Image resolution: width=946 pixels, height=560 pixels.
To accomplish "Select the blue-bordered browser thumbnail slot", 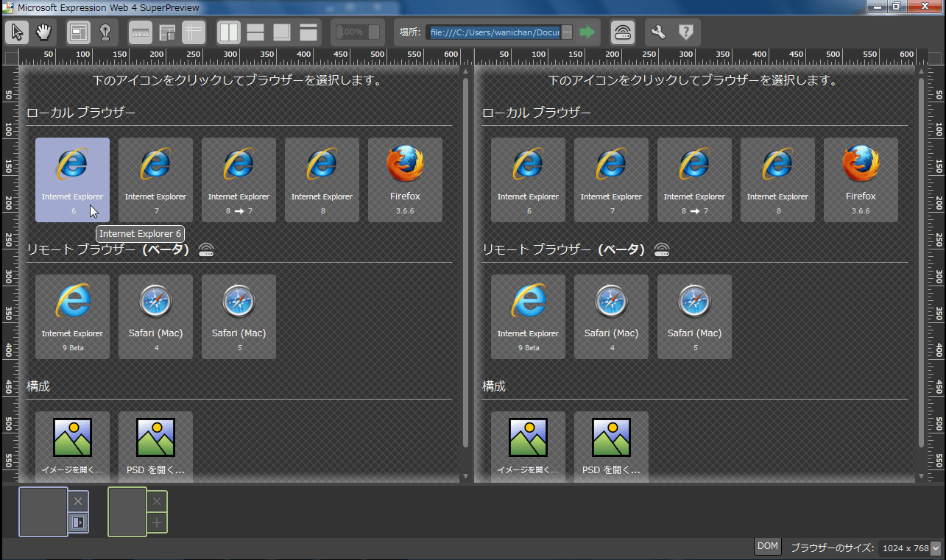I will coord(43,511).
